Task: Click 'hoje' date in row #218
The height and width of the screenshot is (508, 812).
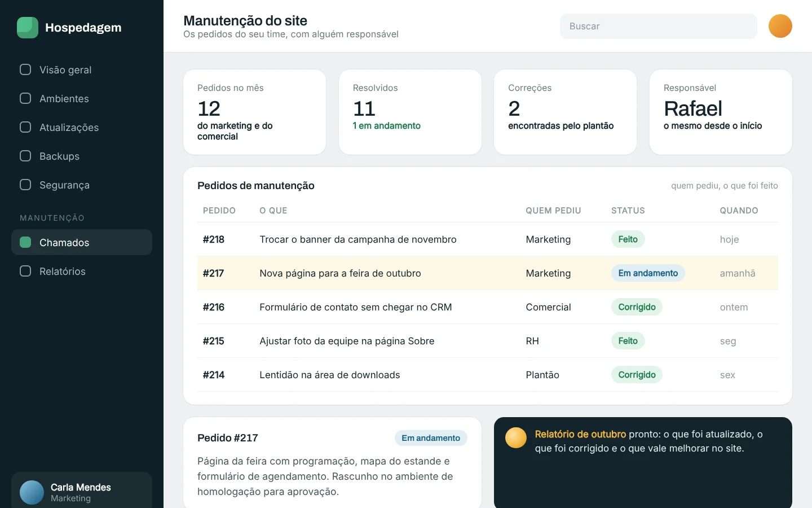Action: (729, 239)
